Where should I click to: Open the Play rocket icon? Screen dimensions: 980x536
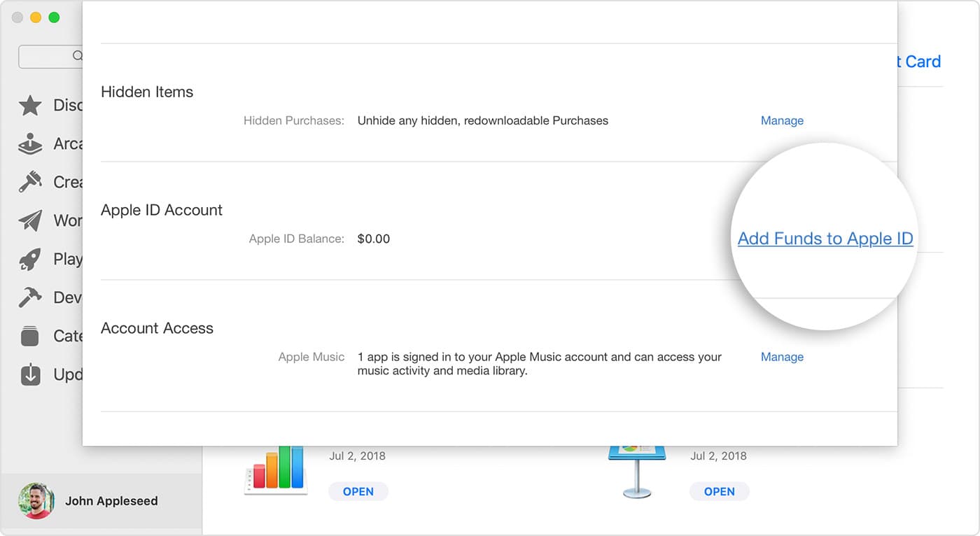(30, 259)
